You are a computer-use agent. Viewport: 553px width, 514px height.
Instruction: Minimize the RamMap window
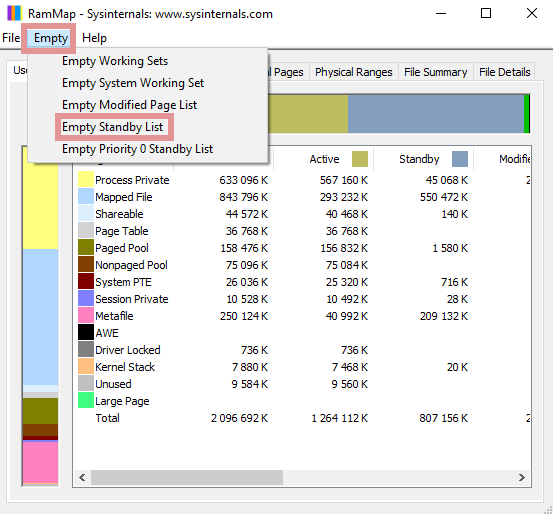pos(441,13)
